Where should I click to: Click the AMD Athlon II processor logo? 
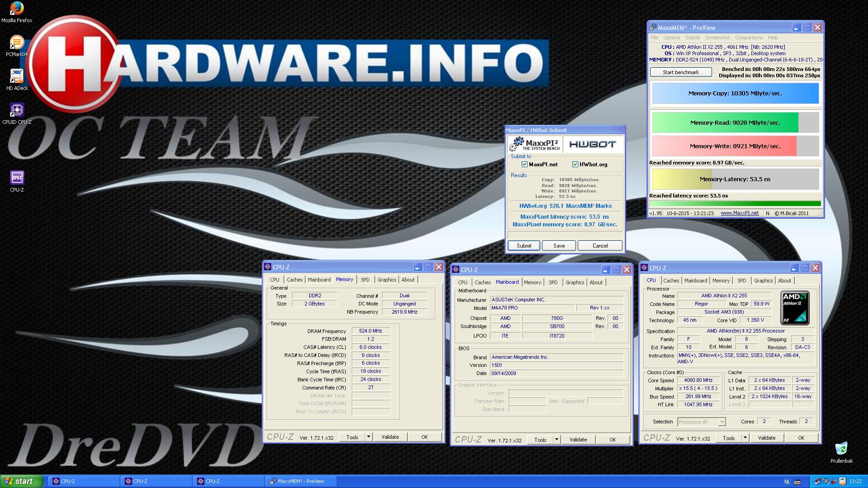(795, 308)
